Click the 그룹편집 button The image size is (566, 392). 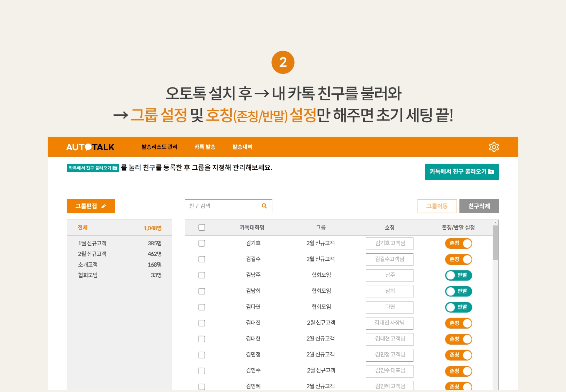91,206
